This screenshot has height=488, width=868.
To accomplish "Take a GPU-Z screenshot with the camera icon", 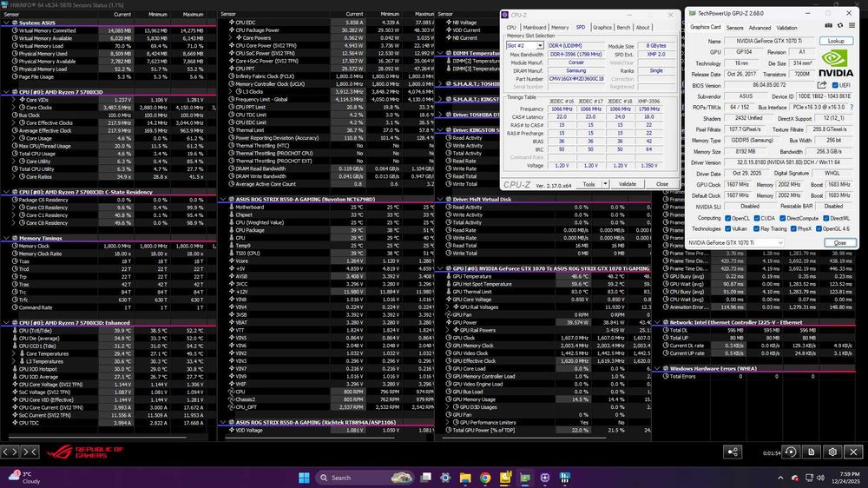I will tap(829, 25).
